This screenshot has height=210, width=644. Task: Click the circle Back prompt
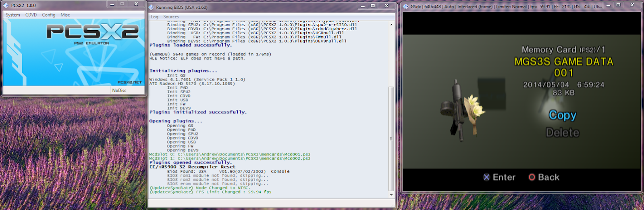point(544,177)
